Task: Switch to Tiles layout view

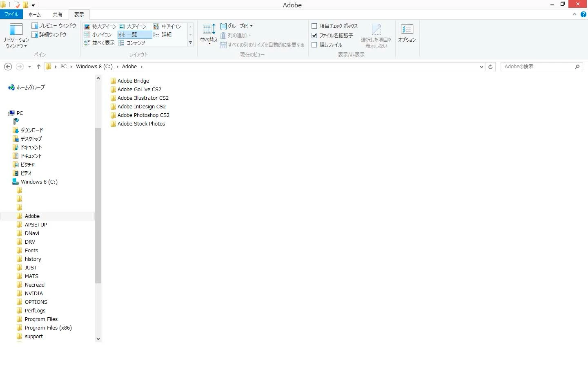Action: pyautogui.click(x=100, y=43)
